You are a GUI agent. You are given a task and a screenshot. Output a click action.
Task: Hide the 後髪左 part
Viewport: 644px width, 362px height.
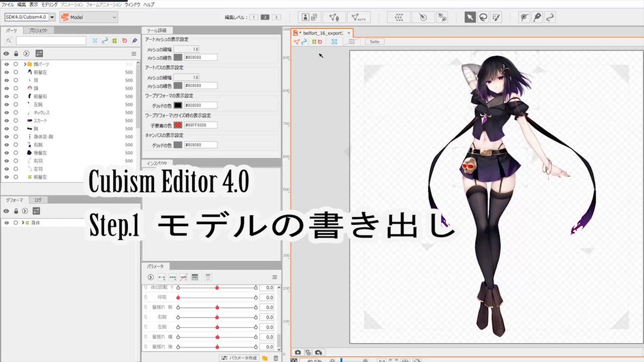[7, 153]
